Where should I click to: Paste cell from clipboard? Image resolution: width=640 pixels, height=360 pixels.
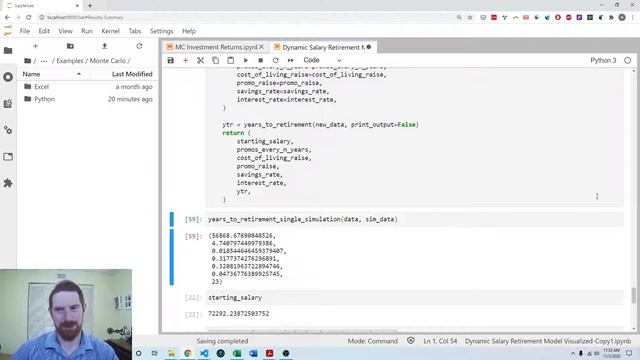point(231,60)
